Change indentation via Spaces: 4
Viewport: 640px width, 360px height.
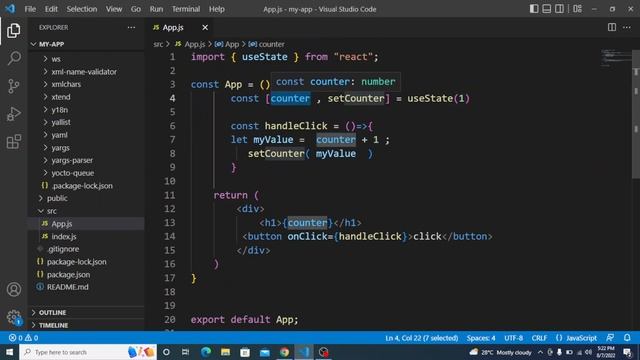(481, 338)
